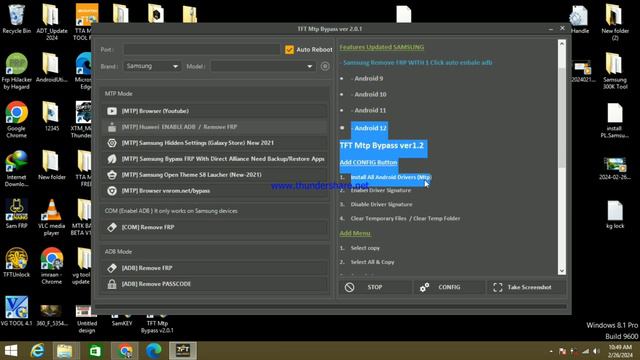Open the TFTUnlock desktop icon
This screenshot has width=640, height=360.
tap(16, 262)
